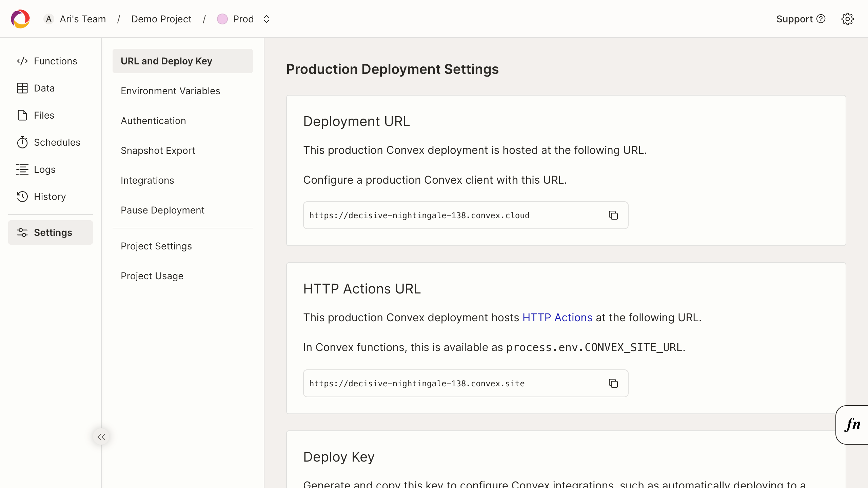
Task: Collapse the sidebar with double chevron
Action: [101, 437]
